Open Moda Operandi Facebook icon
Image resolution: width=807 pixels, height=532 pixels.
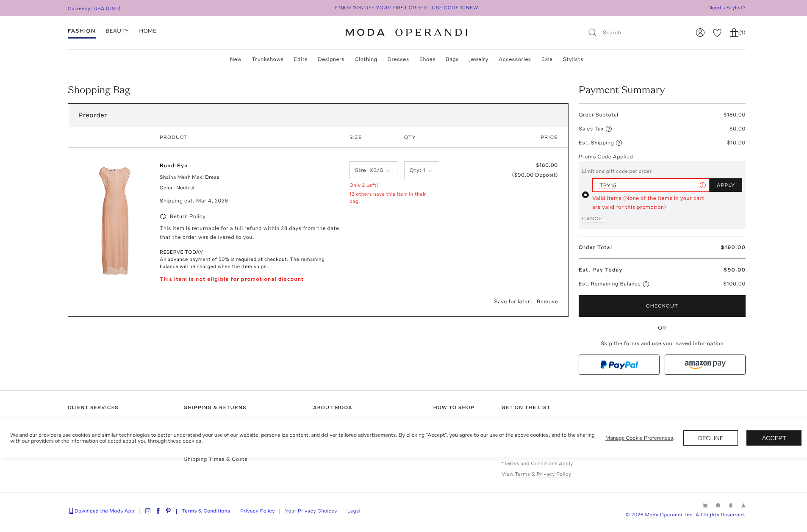pos(158,511)
